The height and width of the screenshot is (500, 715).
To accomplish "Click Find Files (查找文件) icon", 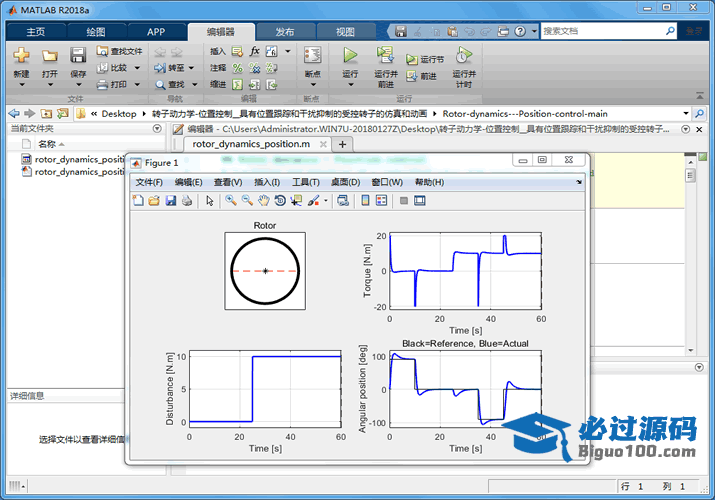I will (102, 51).
